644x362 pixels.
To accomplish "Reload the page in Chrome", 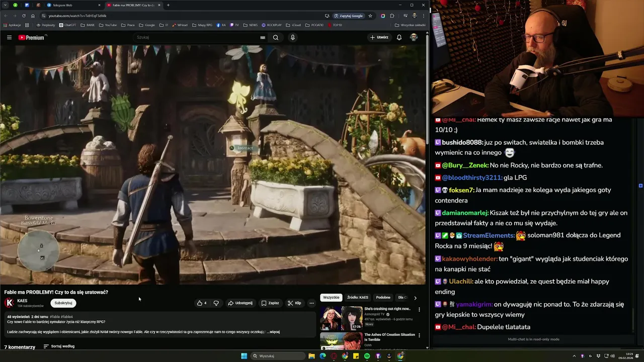I will pos(24,16).
